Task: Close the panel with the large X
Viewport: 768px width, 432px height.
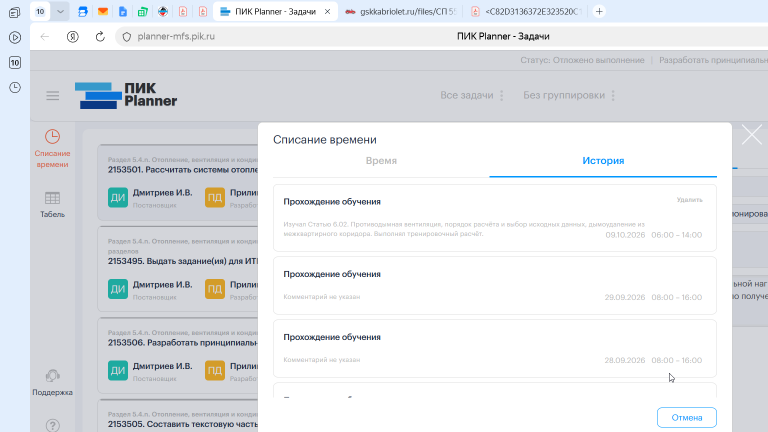Action: click(751, 135)
